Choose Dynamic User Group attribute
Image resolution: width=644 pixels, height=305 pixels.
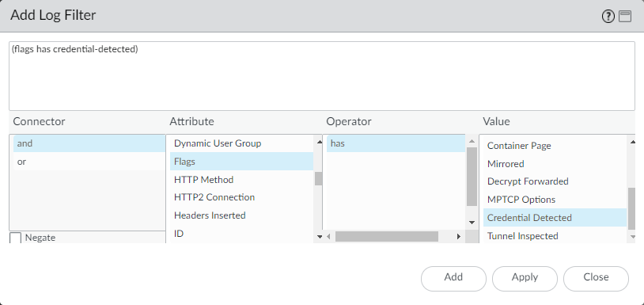coord(241,143)
